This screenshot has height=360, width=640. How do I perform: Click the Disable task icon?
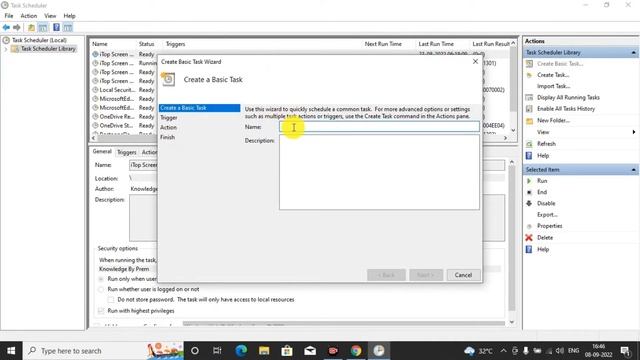pyautogui.click(x=529, y=203)
